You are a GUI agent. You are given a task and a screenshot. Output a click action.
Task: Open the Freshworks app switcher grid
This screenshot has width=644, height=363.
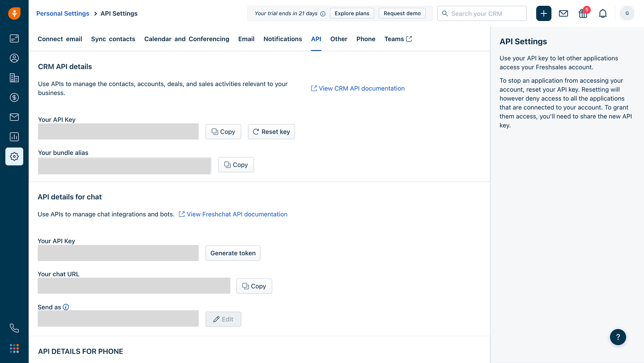tap(14, 348)
